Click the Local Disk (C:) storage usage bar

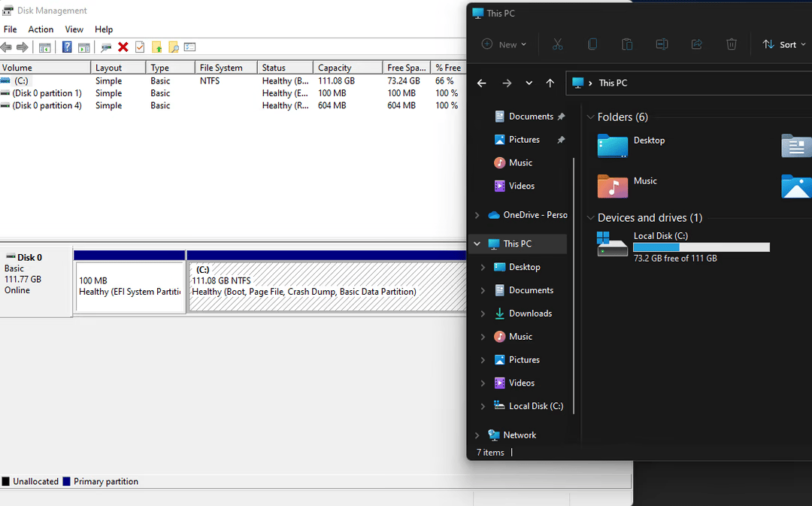click(x=701, y=247)
